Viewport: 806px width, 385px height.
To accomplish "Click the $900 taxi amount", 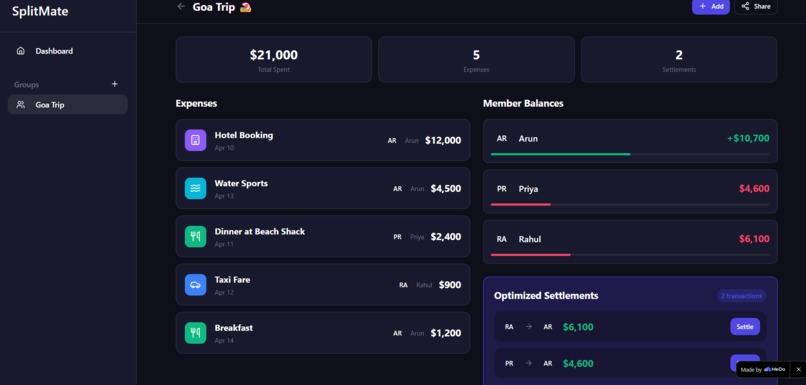I will (450, 285).
